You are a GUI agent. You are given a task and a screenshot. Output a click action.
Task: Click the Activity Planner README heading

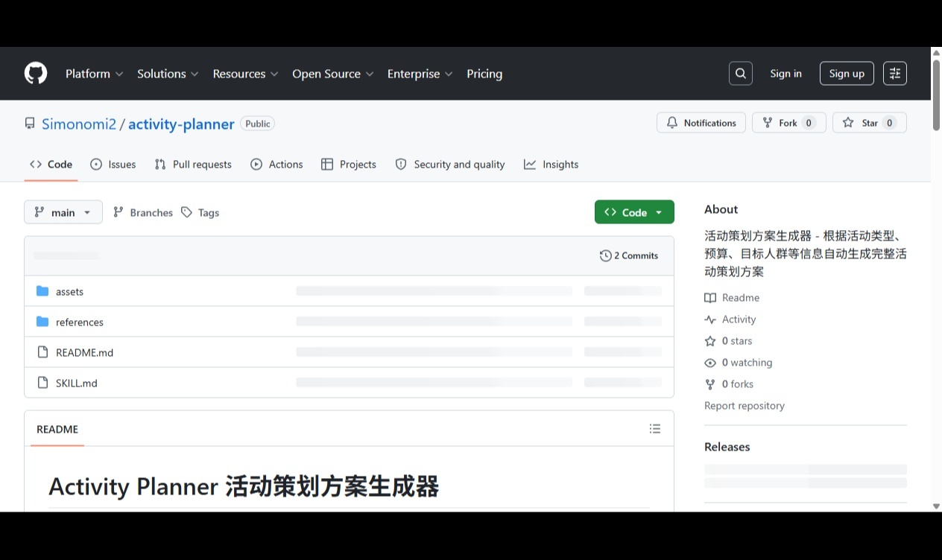pos(244,486)
